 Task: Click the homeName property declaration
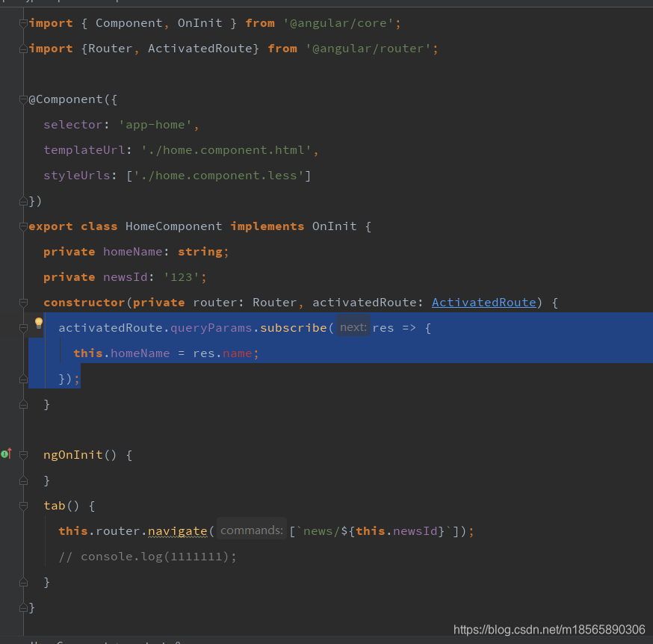click(x=132, y=252)
